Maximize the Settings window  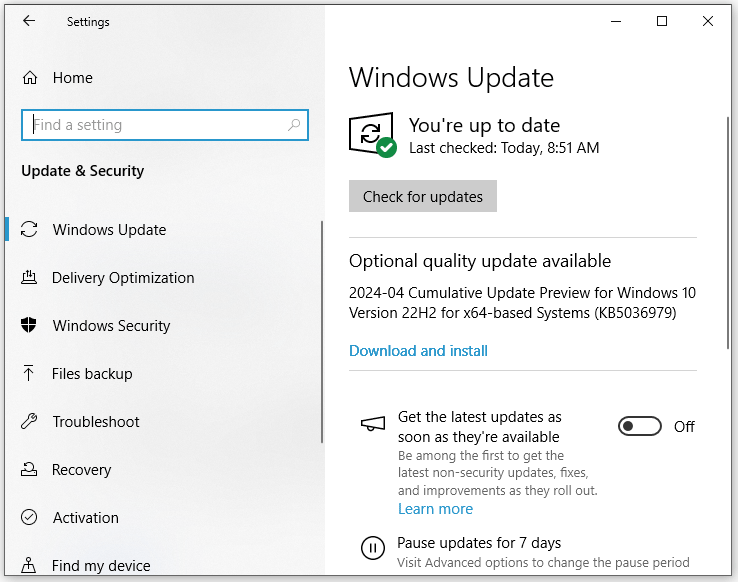(662, 21)
